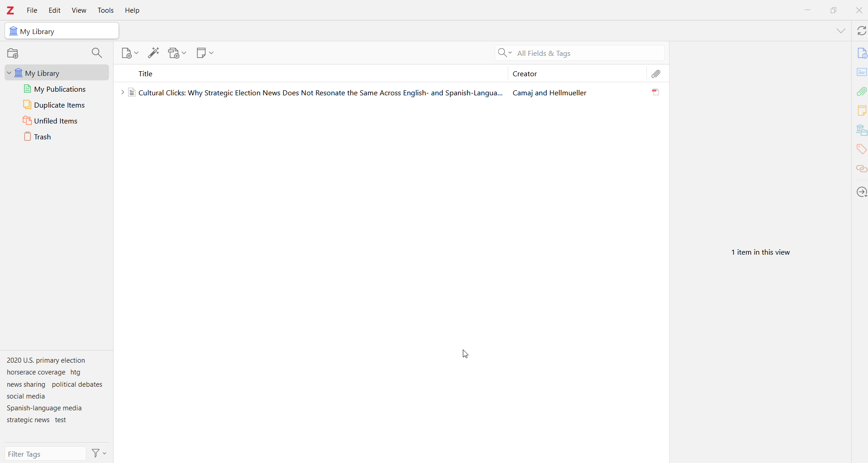Filter by tag horserace coverage

click(36, 372)
